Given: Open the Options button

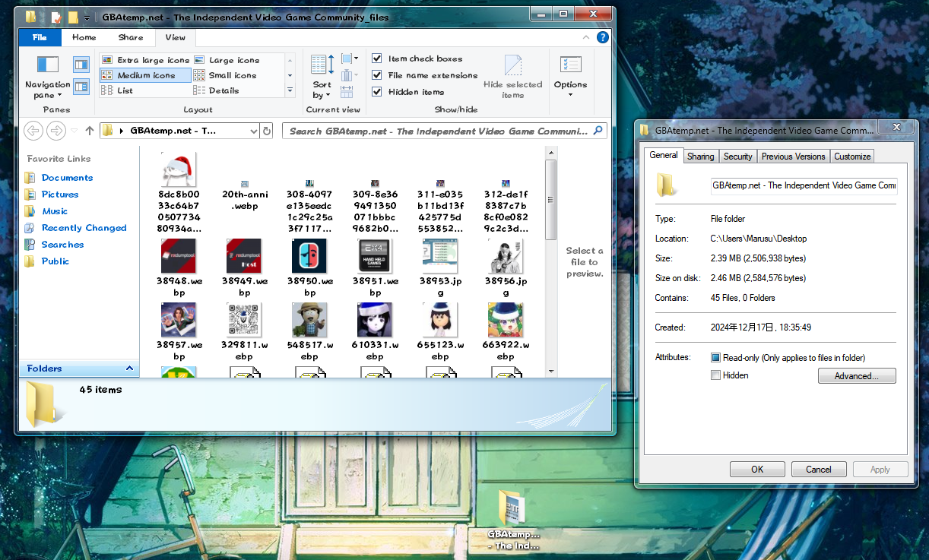Looking at the screenshot, I should (570, 76).
